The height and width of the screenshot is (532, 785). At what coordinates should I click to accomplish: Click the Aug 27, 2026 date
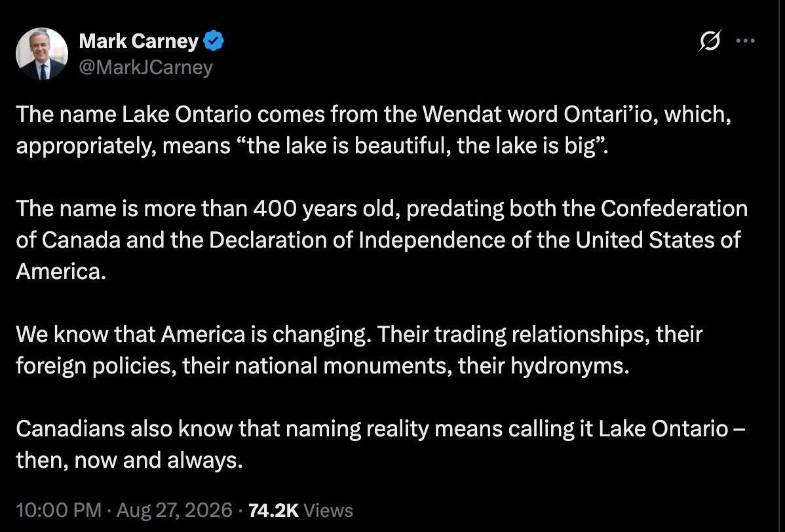pos(174,510)
